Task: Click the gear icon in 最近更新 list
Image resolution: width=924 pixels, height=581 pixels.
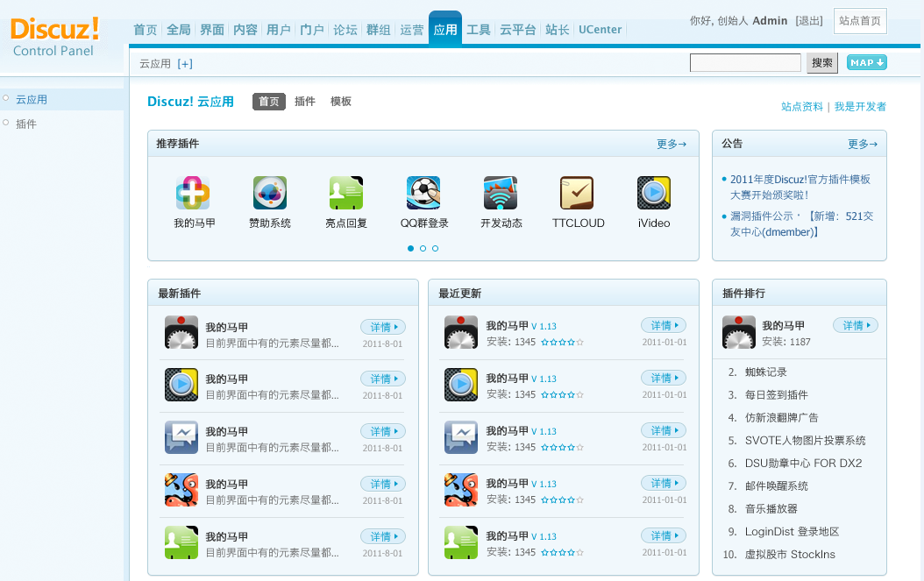Action: coord(461,332)
